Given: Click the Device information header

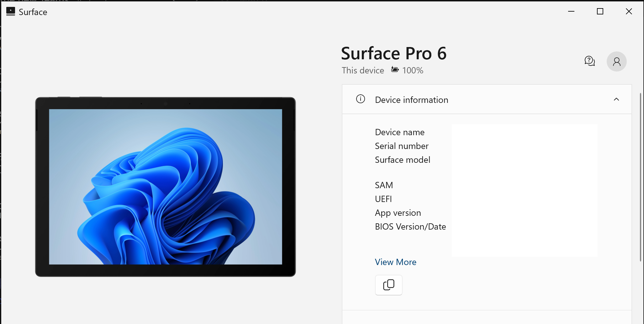Looking at the screenshot, I should tap(411, 100).
